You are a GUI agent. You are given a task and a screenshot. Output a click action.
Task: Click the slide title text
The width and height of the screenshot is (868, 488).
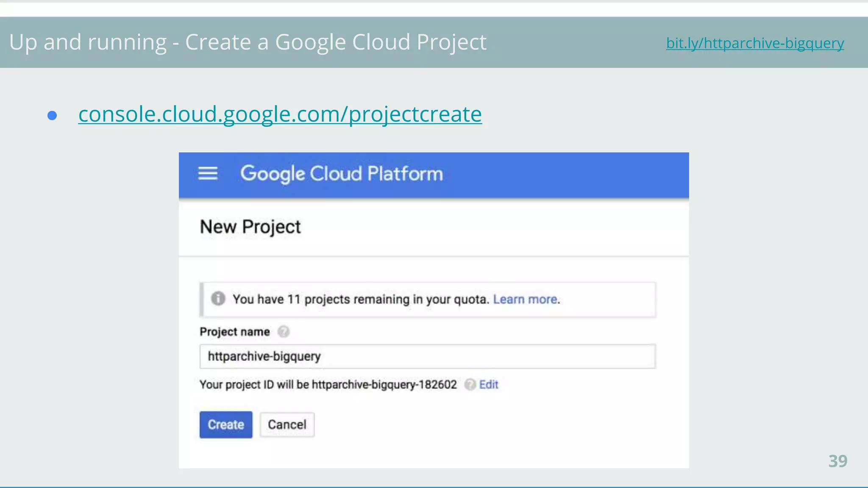point(248,42)
